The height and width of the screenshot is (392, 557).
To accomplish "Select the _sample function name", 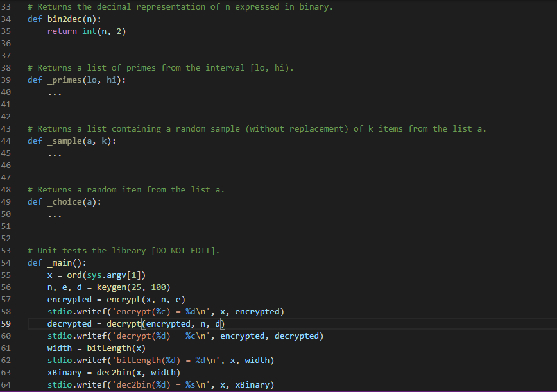I will (64, 141).
